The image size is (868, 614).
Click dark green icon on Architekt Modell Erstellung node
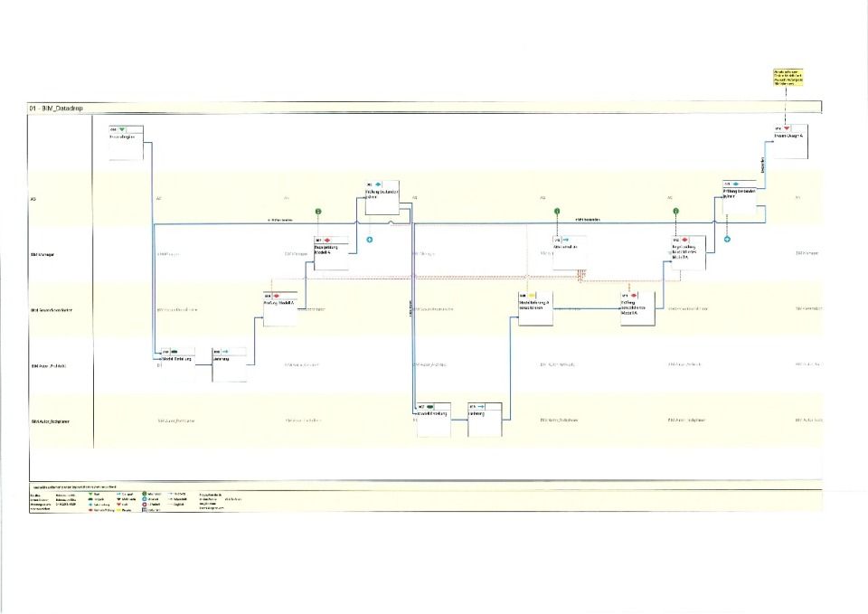coord(175,352)
